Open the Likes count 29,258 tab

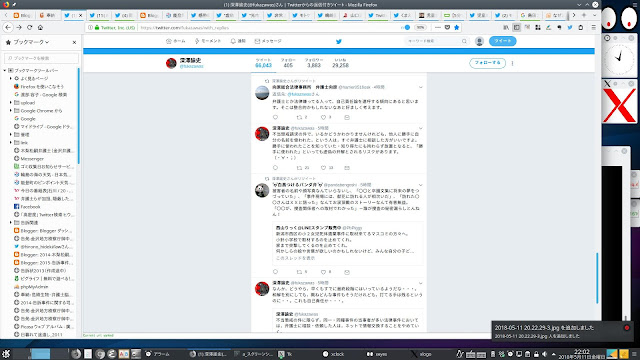click(340, 63)
